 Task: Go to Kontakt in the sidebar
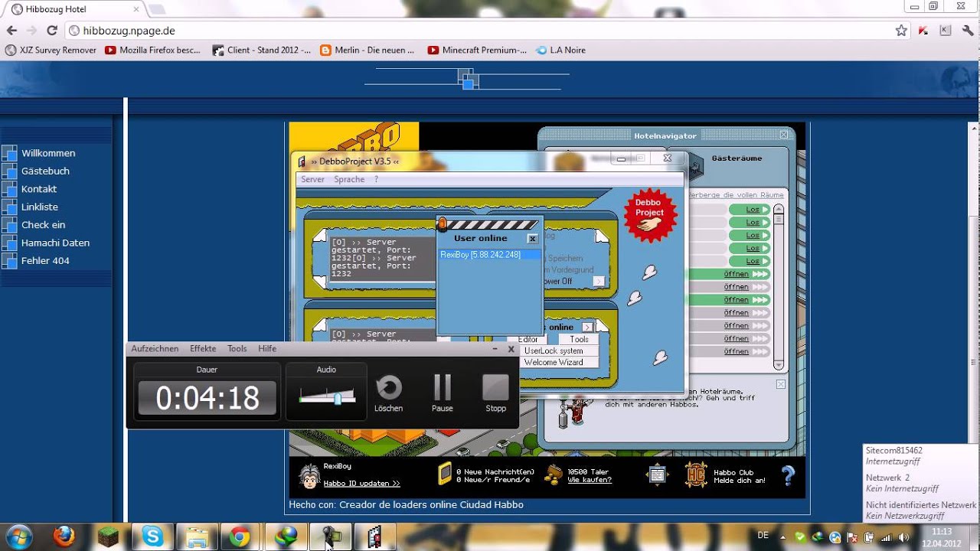point(39,189)
